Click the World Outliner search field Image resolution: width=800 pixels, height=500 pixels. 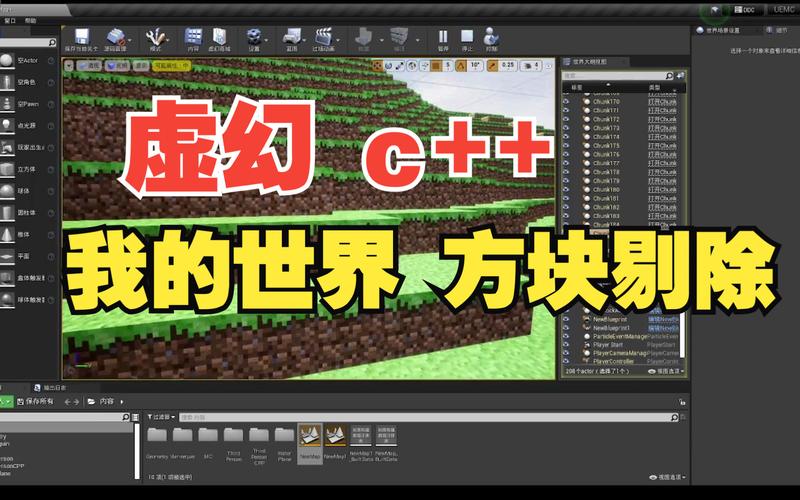[x=618, y=76]
